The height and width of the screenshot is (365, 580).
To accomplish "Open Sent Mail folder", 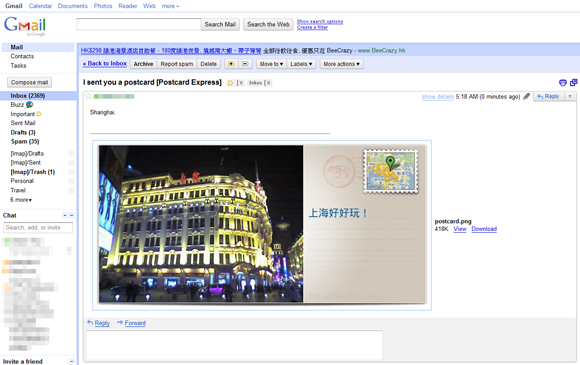I will click(23, 123).
